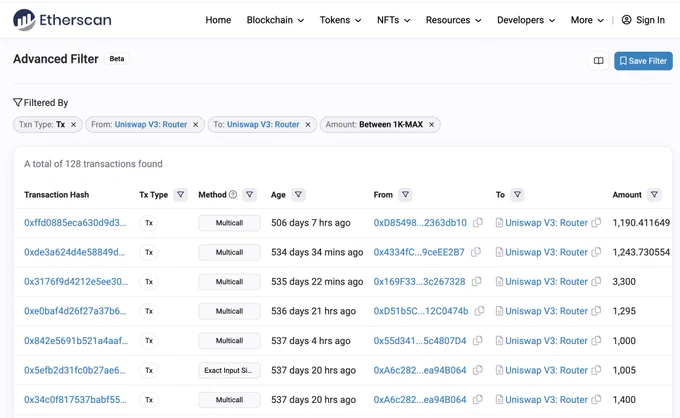This screenshot has height=418, width=680.
Task: Expand the Developers menu
Action: (526, 20)
